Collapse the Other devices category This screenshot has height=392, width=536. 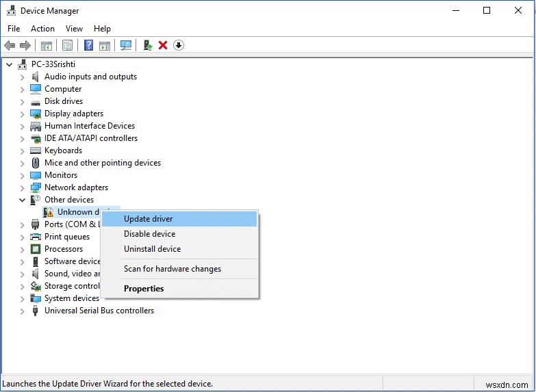[x=22, y=200]
